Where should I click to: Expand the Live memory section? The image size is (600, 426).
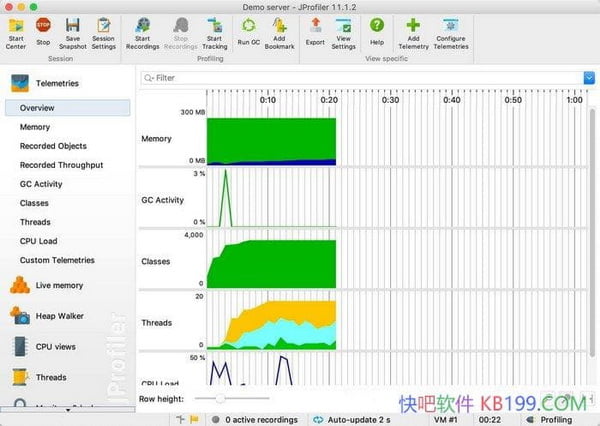pyautogui.click(x=58, y=286)
